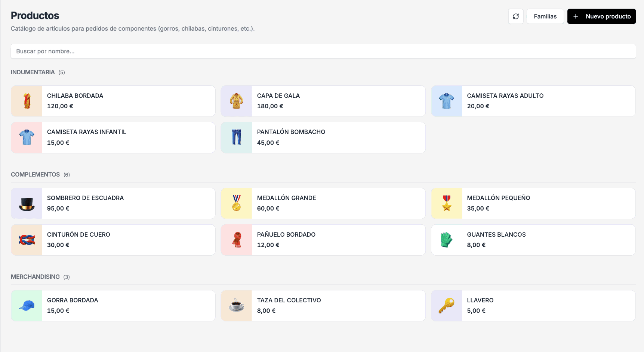Click the Capa de Gala coat icon

(x=236, y=101)
